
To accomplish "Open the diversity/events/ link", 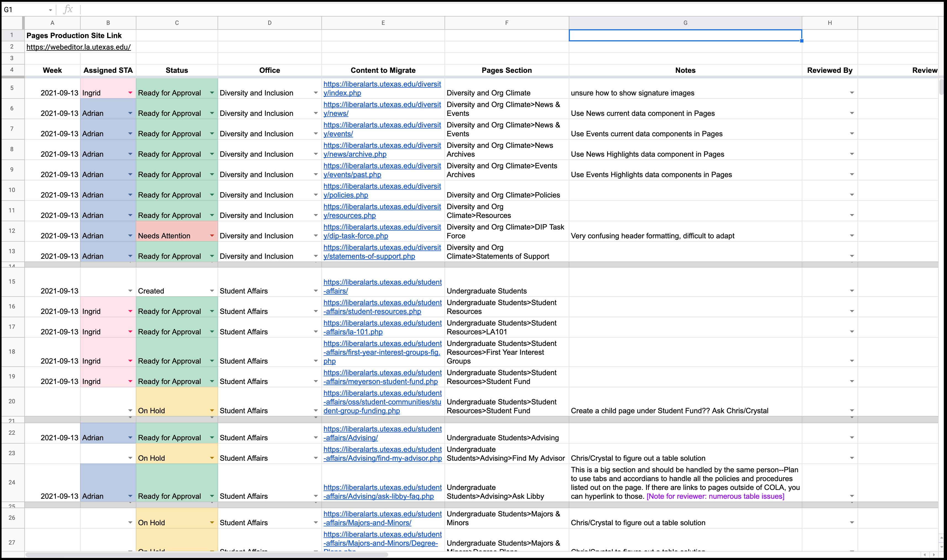I will click(x=382, y=129).
